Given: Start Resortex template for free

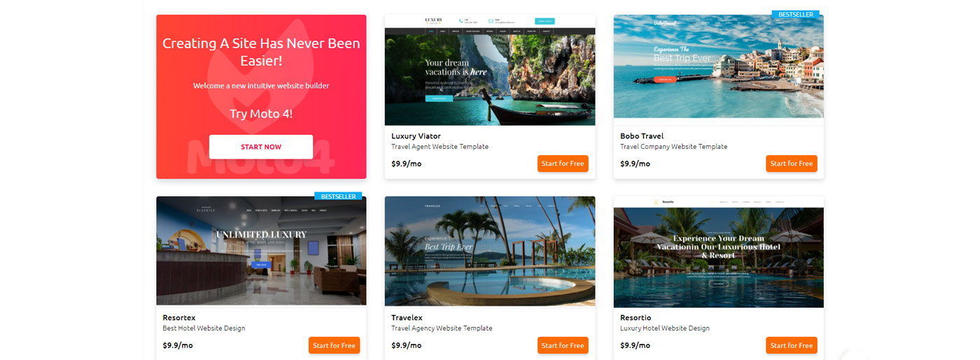Looking at the screenshot, I should [x=334, y=345].
